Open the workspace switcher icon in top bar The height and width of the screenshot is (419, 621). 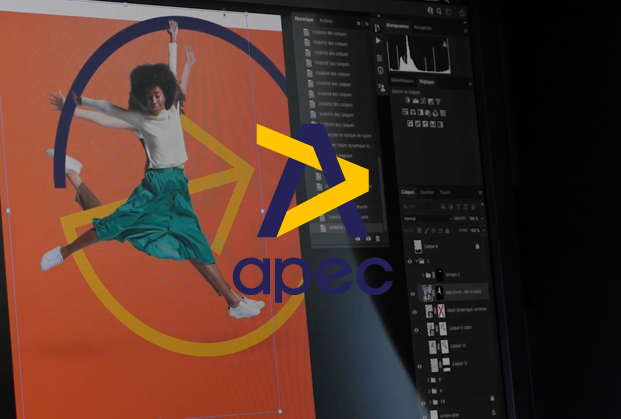(448, 12)
